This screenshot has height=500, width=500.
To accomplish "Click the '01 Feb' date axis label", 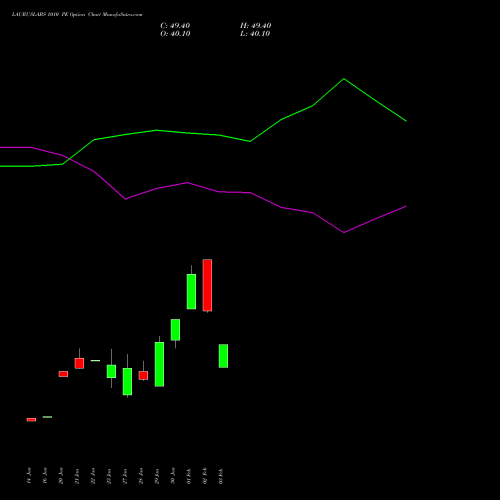I will tap(189, 476).
